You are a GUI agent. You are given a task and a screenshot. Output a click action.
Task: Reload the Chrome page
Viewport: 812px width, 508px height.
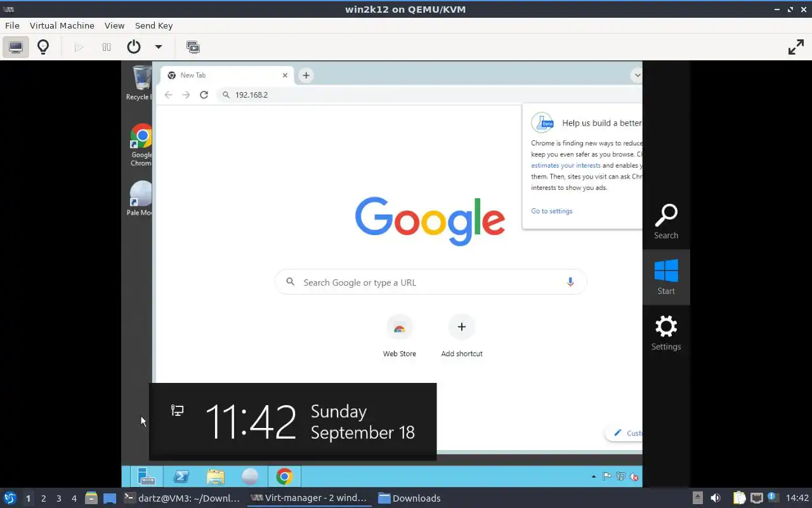pyautogui.click(x=204, y=95)
